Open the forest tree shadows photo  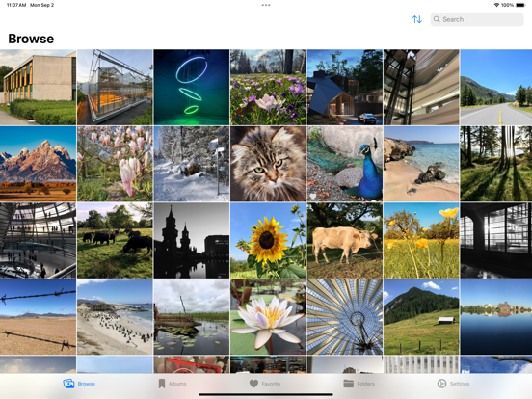click(x=496, y=164)
